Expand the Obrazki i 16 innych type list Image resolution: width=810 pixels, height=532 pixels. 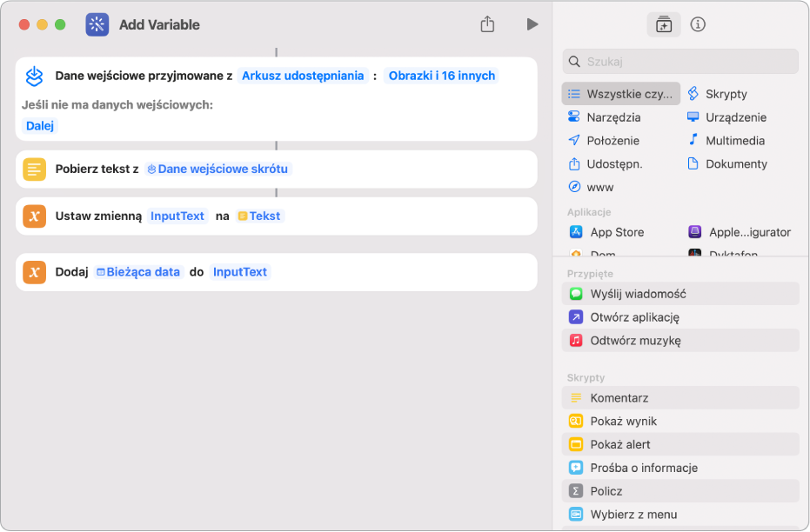click(x=442, y=76)
